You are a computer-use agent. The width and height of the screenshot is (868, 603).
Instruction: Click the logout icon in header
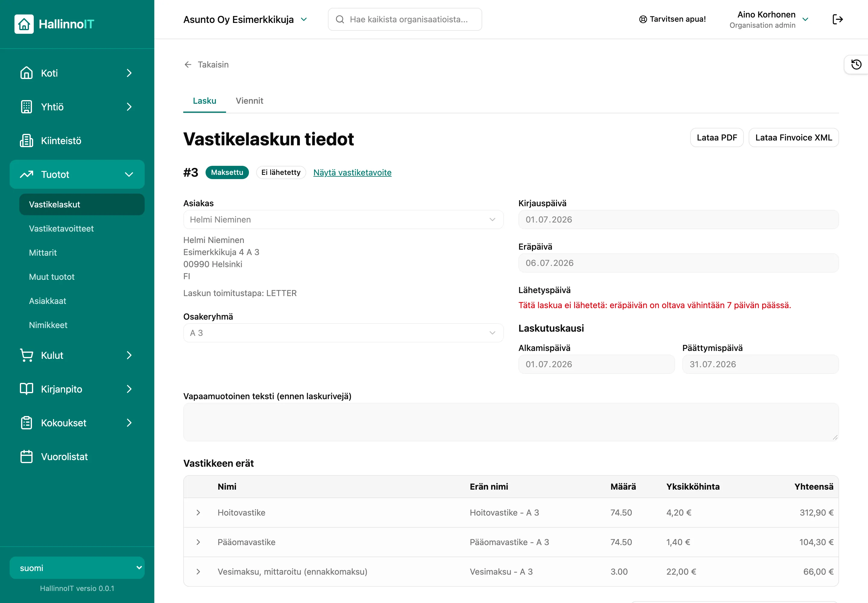[x=837, y=19]
